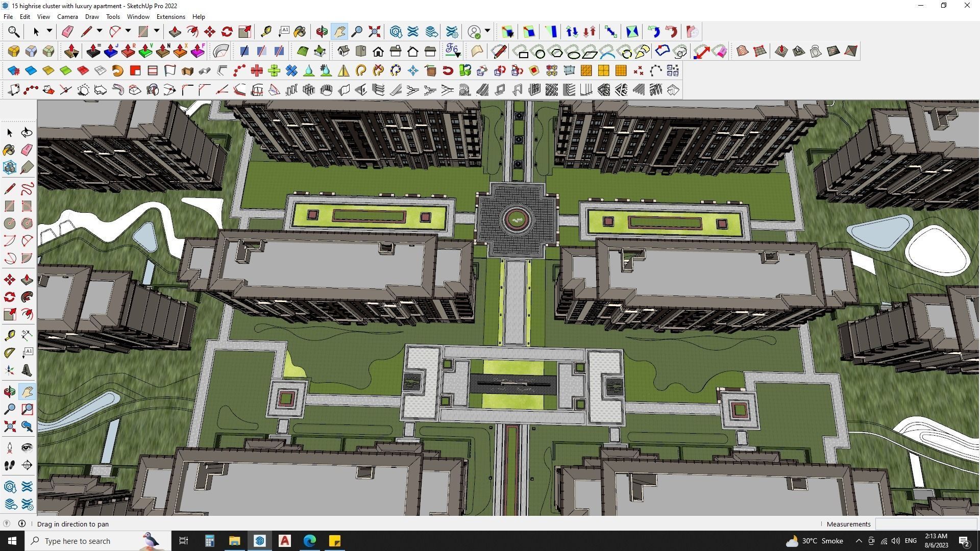Click the Zoom Extents icon
This screenshot has width=980, height=551.
374,32
